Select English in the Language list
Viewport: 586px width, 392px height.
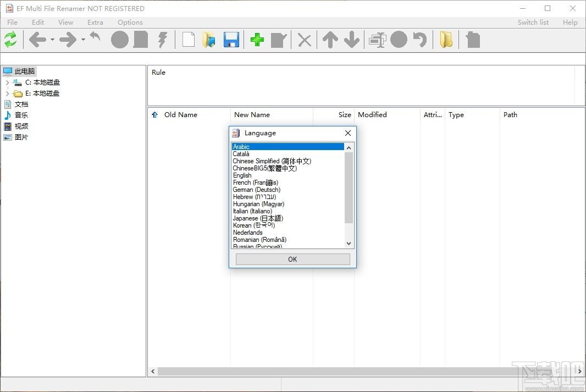click(288, 175)
